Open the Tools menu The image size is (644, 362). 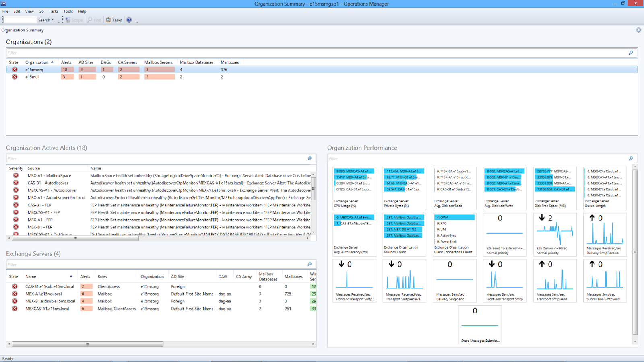point(68,11)
